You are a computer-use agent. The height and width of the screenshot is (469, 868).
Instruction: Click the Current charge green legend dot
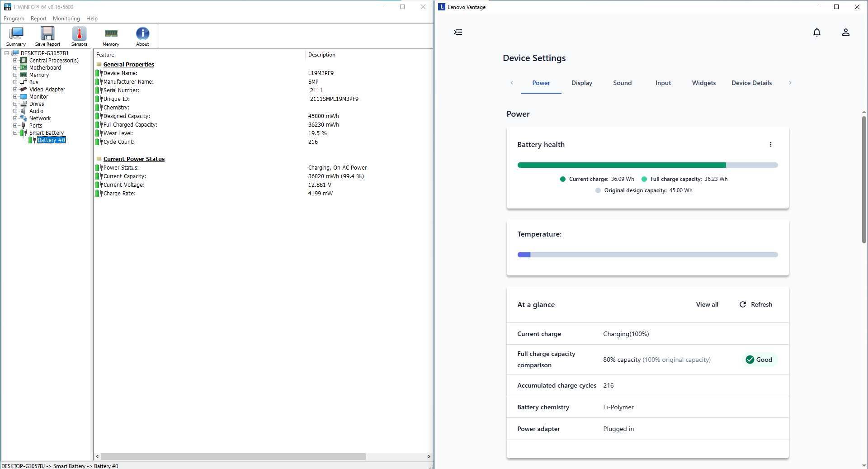click(562, 179)
